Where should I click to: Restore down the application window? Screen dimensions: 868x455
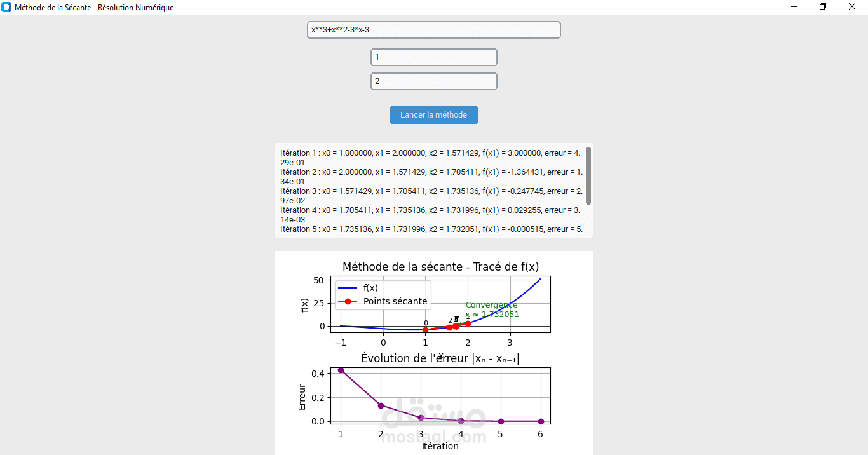(x=823, y=7)
